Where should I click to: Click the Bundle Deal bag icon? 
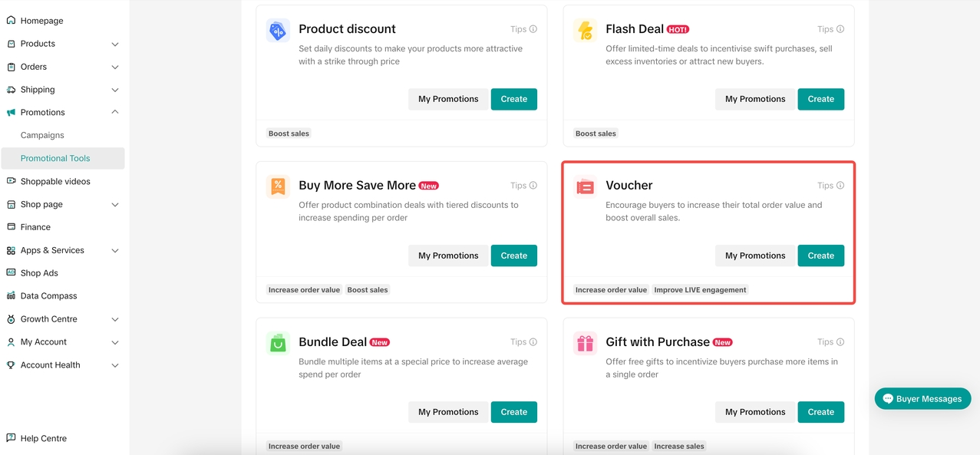tap(278, 343)
